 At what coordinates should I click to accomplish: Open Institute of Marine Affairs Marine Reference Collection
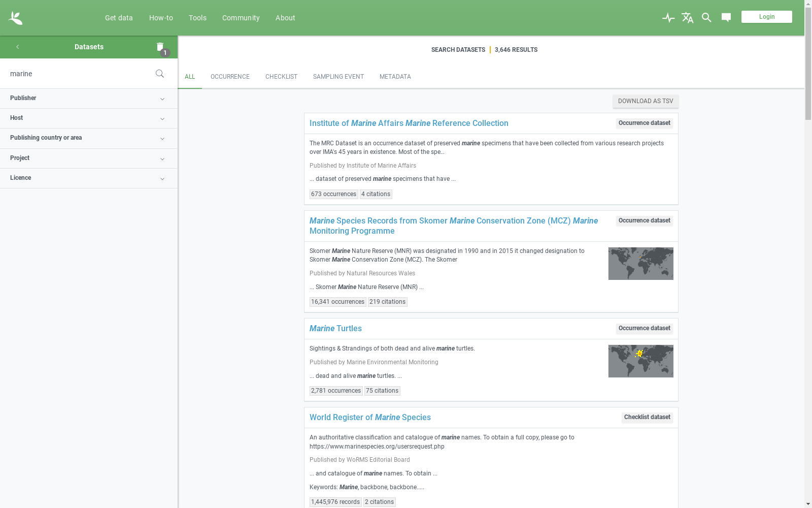pos(409,123)
